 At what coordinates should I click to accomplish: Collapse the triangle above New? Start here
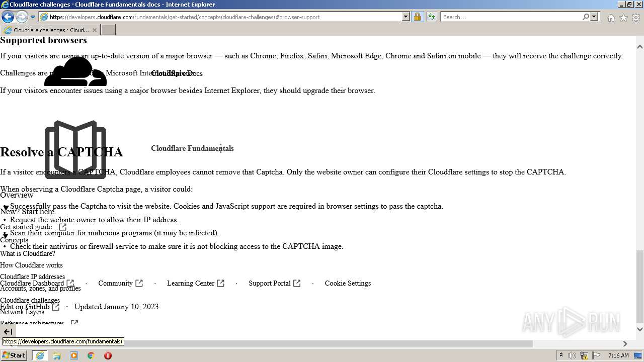tap(6, 207)
